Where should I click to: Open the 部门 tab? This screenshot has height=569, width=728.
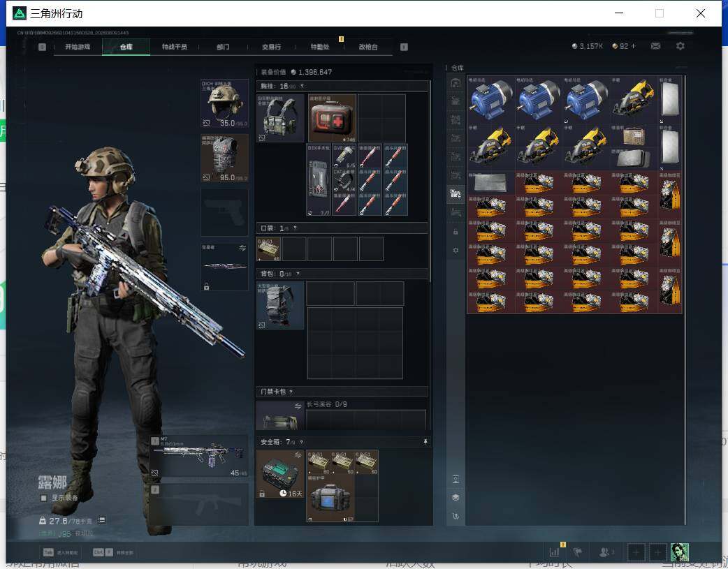click(223, 47)
